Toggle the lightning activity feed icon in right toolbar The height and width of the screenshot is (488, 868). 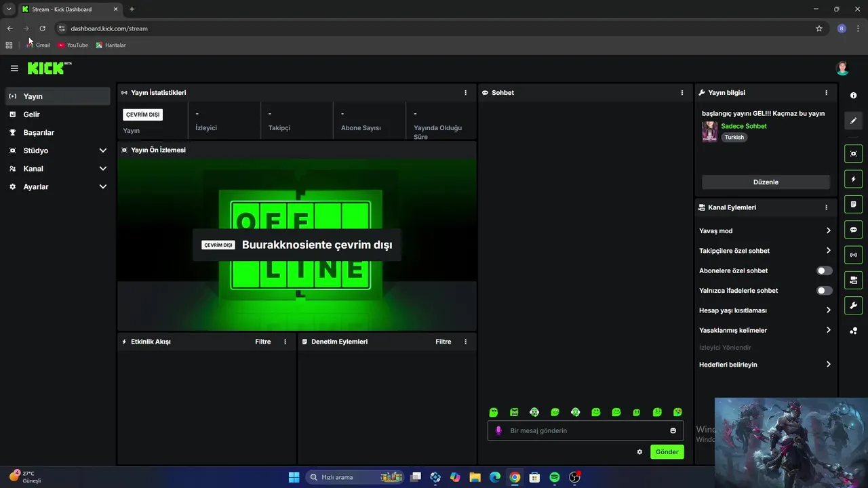point(853,179)
